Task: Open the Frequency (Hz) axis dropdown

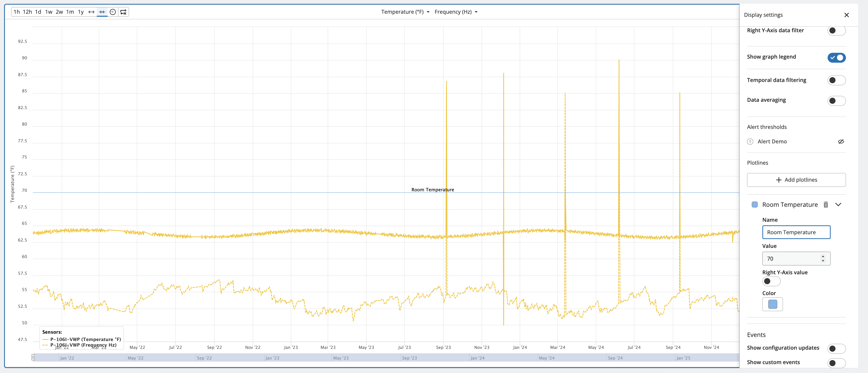Action: 456,12
